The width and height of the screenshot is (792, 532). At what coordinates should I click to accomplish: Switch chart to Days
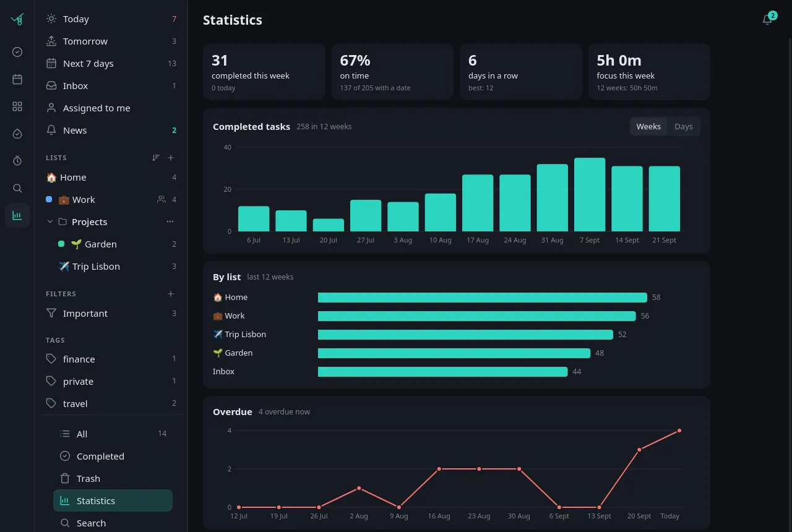click(684, 126)
